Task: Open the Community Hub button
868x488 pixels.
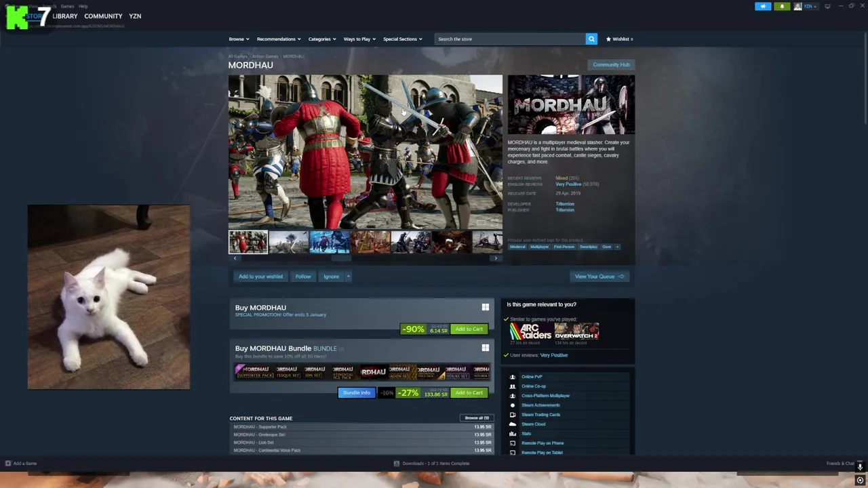Action: (x=611, y=65)
